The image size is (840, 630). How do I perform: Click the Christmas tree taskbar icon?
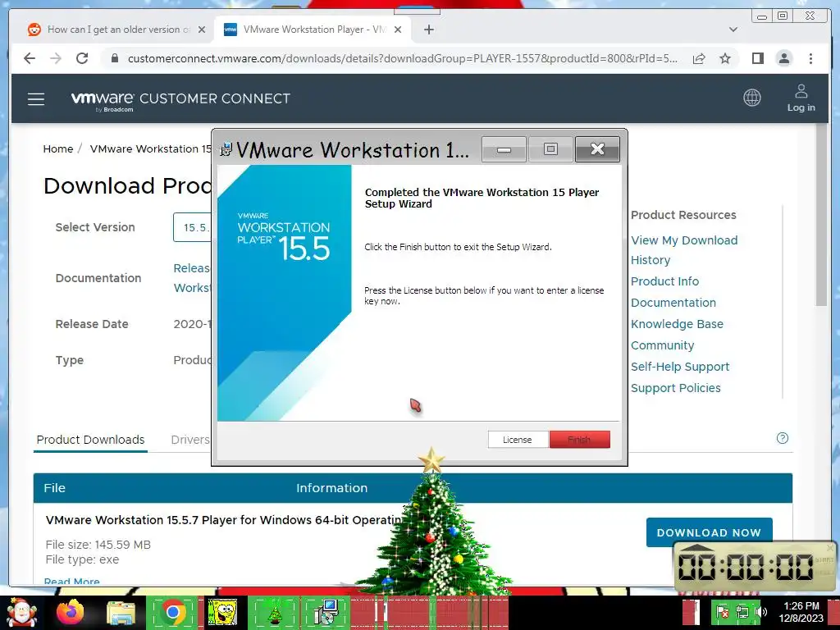274,613
